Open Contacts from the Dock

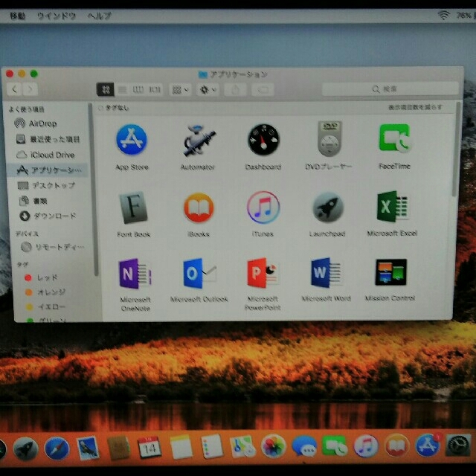point(118,448)
